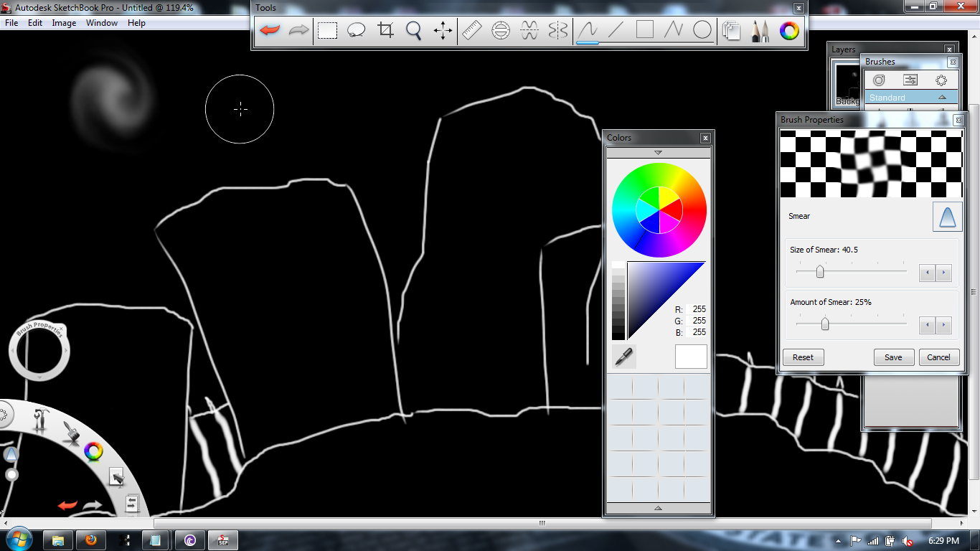Image resolution: width=980 pixels, height=551 pixels.
Task: Click the Brush Properties puck ring
Action: click(x=39, y=352)
